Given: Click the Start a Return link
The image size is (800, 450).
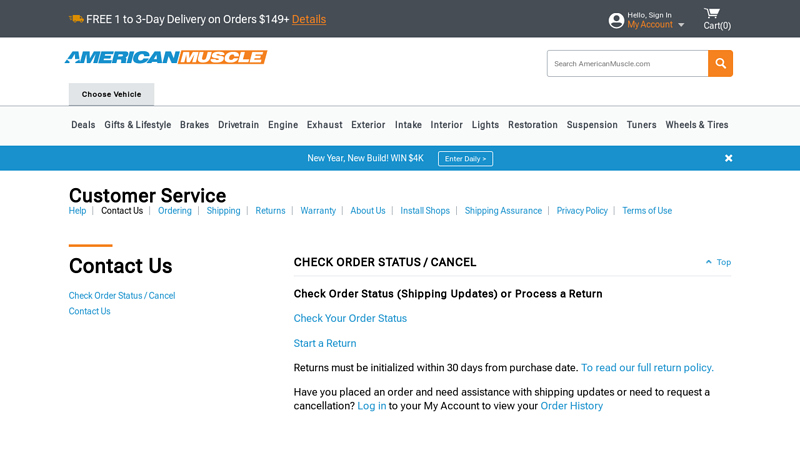Looking at the screenshot, I should coord(324,343).
